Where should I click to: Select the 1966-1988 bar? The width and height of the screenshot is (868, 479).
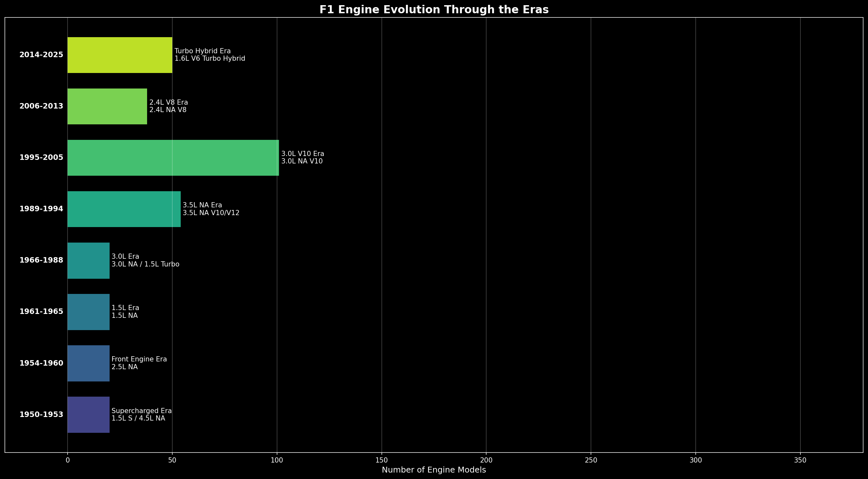pyautogui.click(x=89, y=261)
